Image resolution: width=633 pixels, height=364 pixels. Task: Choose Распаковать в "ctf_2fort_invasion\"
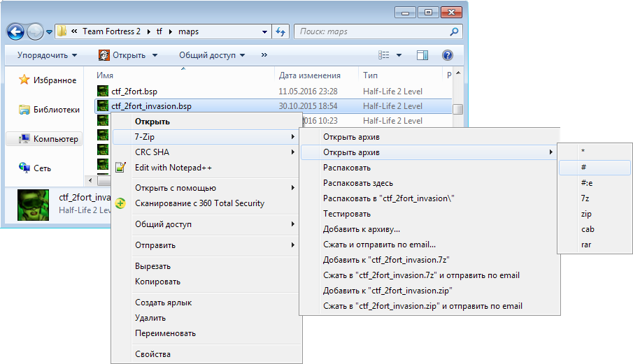pyautogui.click(x=429, y=198)
